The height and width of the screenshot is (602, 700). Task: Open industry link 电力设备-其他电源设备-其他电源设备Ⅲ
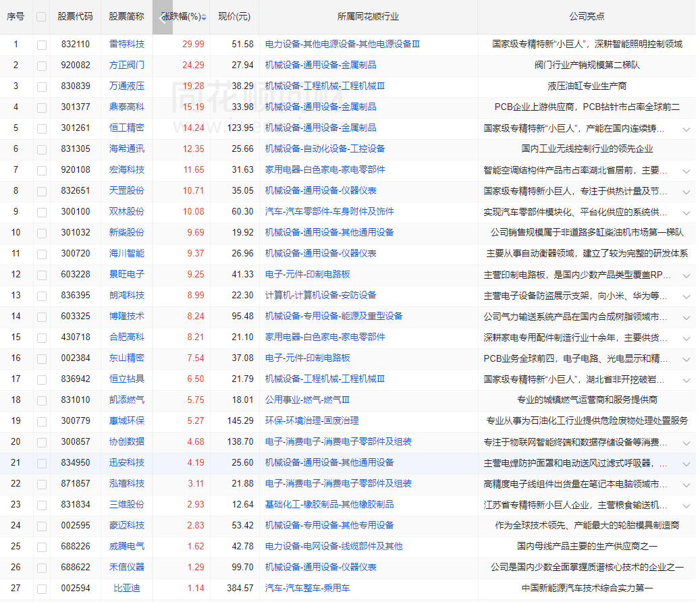click(x=342, y=44)
